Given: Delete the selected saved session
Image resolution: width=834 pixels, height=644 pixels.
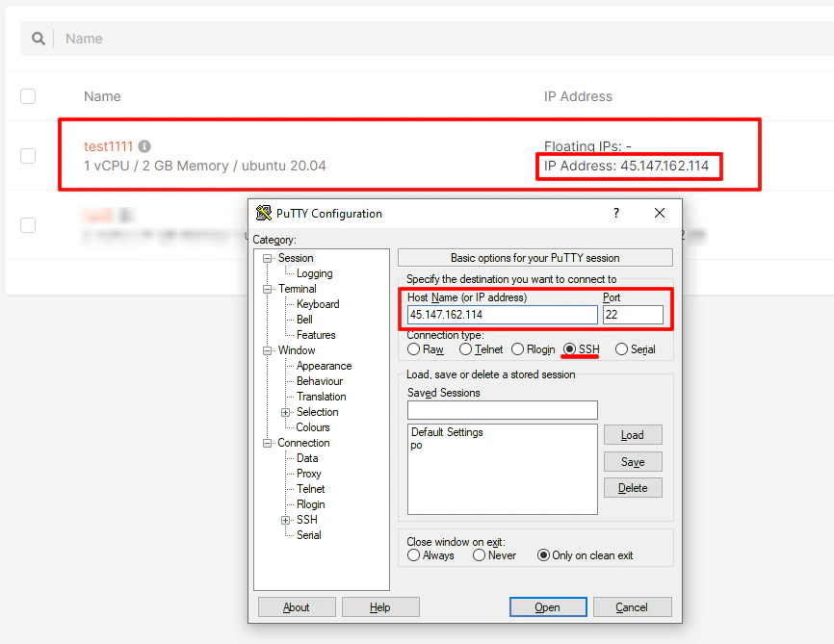Looking at the screenshot, I should click(633, 488).
